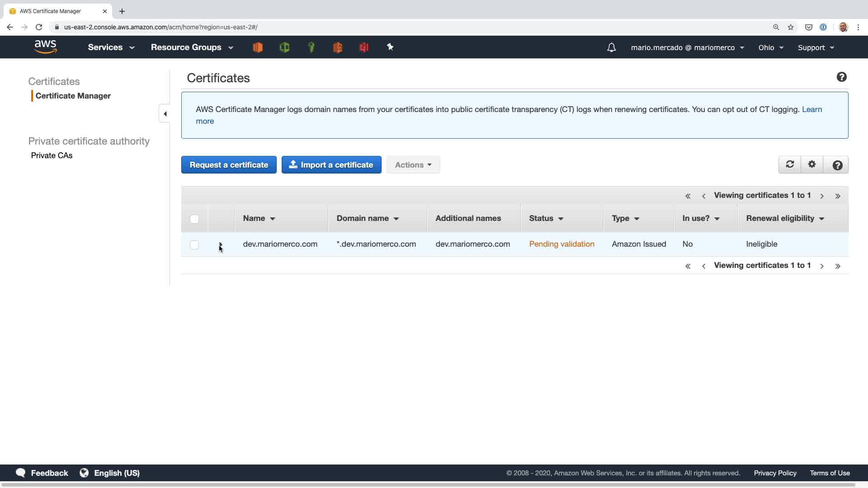Open the Ohio region dropdown

tap(770, 47)
